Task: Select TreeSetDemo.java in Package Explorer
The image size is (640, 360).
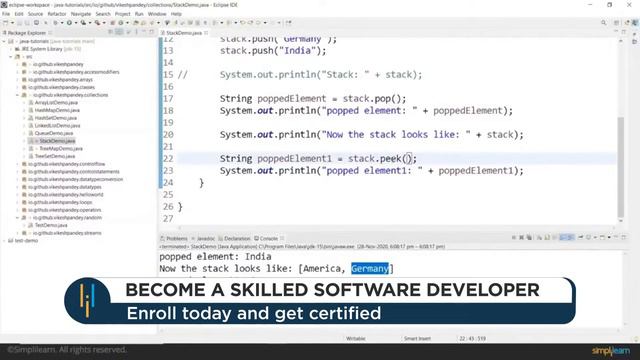Action: tap(55, 156)
